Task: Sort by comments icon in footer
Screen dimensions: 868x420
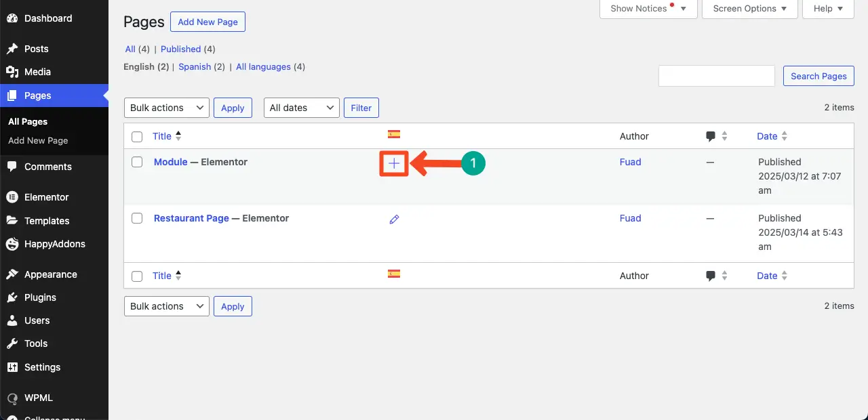Action: pos(717,276)
